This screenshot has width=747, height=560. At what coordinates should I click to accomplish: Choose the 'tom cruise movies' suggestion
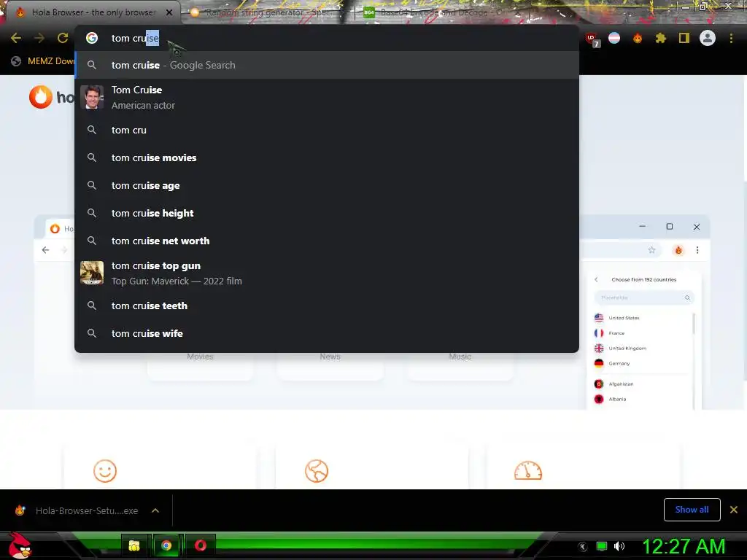coord(327,157)
